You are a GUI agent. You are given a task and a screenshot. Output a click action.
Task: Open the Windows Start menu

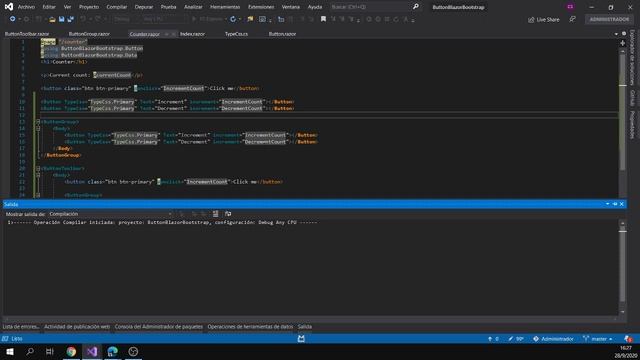[9, 351]
